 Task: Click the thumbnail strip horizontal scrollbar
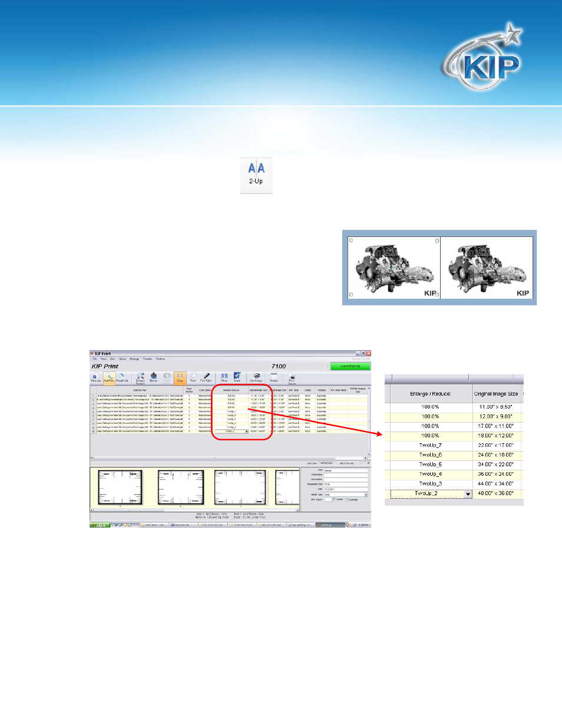point(195,510)
